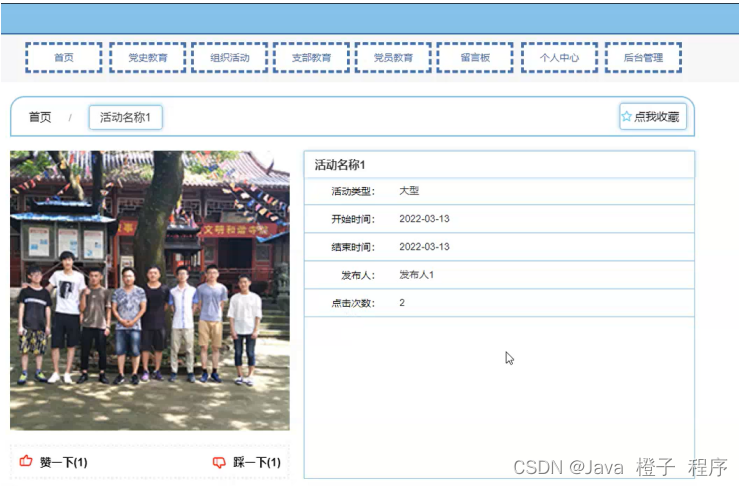Click the thumbs-up icon

(26, 461)
